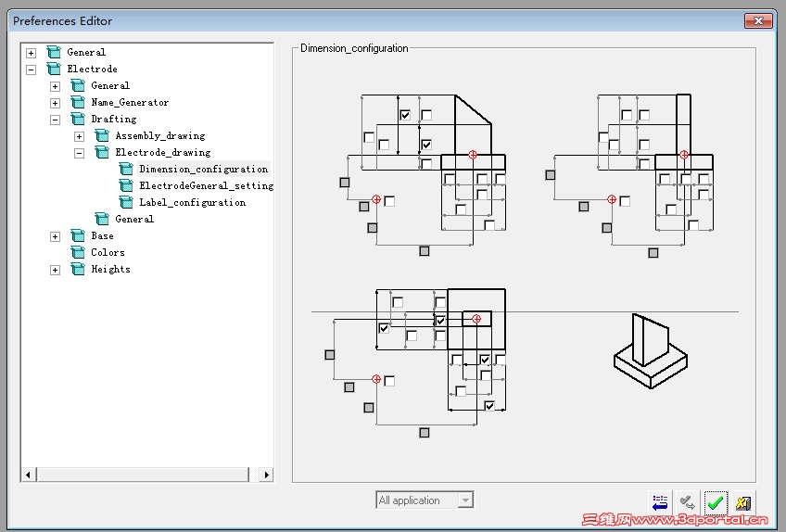Select the Heights tree label
This screenshot has width=786, height=532.
click(x=111, y=270)
